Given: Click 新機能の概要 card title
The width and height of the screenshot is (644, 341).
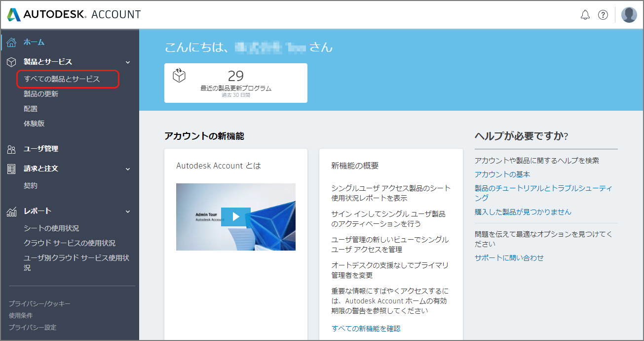Looking at the screenshot, I should (x=355, y=166).
